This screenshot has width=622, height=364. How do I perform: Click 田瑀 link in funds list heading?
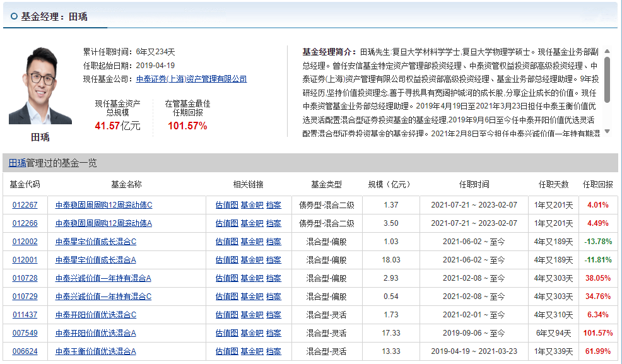coord(18,163)
